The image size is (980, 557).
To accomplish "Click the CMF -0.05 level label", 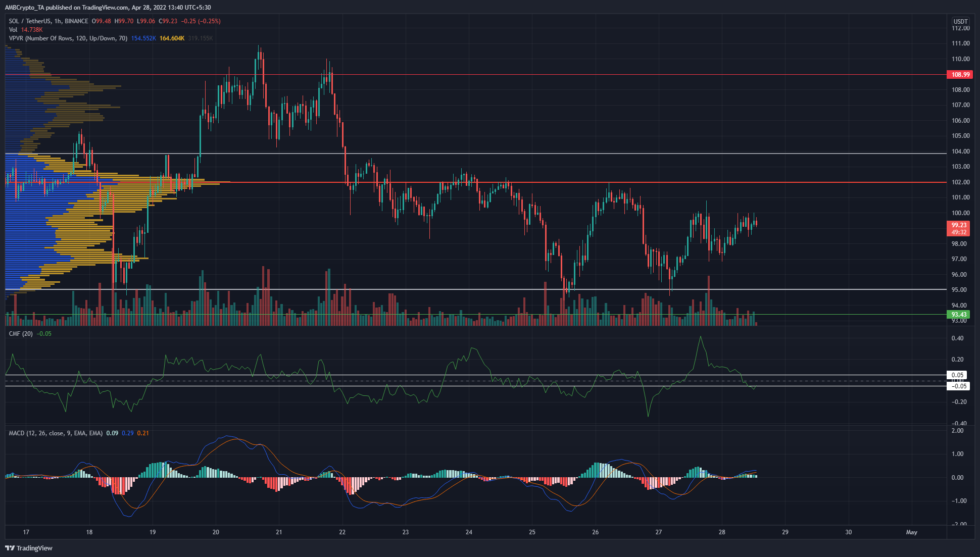I will point(958,386).
